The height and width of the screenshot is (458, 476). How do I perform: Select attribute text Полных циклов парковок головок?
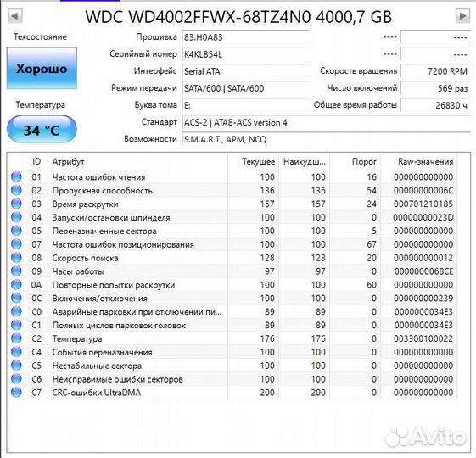119,326
